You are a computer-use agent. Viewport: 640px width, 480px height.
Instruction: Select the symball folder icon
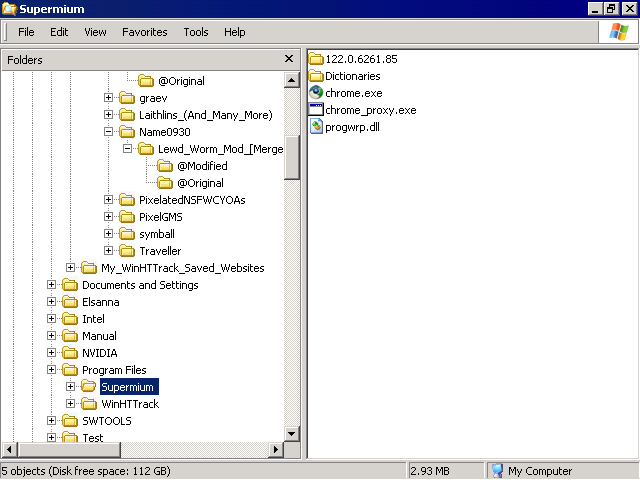click(127, 234)
